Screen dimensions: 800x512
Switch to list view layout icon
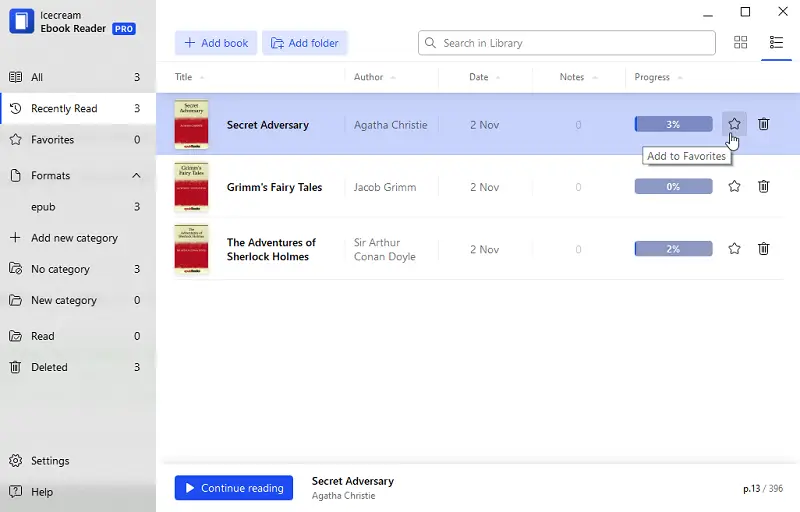point(776,42)
